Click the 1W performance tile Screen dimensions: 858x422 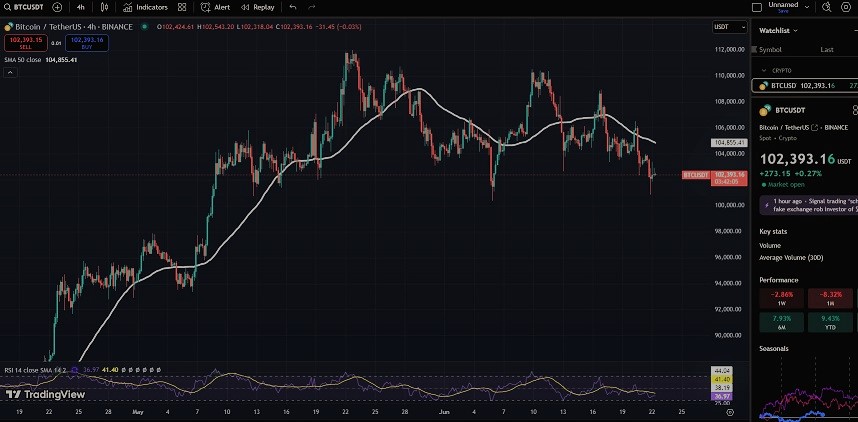pyautogui.click(x=781, y=298)
